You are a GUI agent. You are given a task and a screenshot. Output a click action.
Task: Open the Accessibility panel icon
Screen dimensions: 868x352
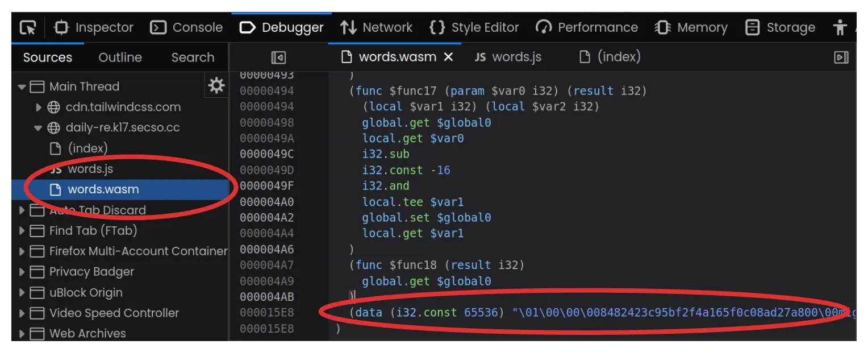[x=840, y=27]
